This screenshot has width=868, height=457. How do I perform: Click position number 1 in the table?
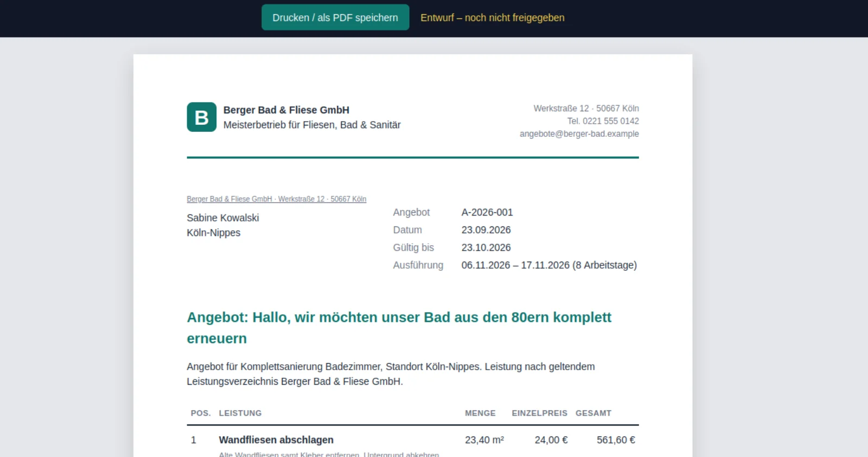pyautogui.click(x=194, y=440)
